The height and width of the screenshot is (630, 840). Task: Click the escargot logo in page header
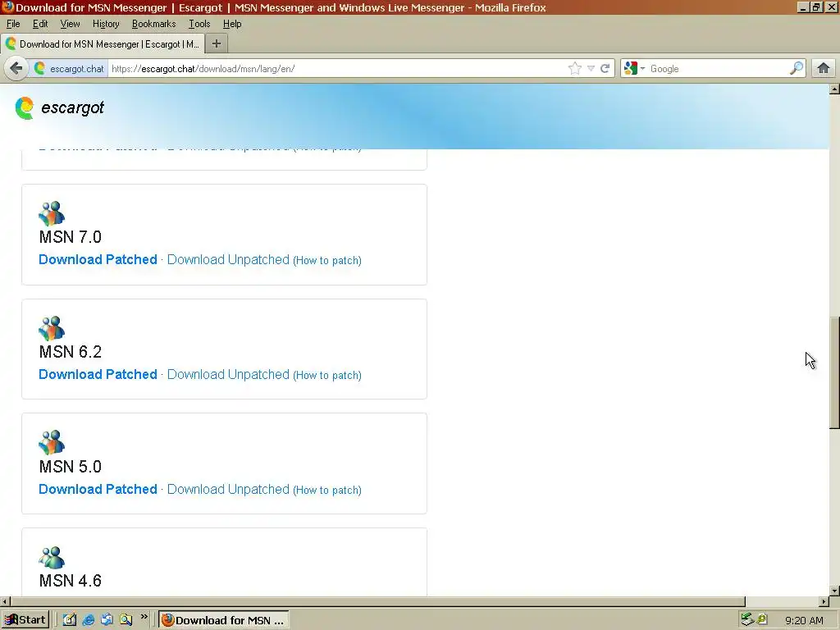59,107
